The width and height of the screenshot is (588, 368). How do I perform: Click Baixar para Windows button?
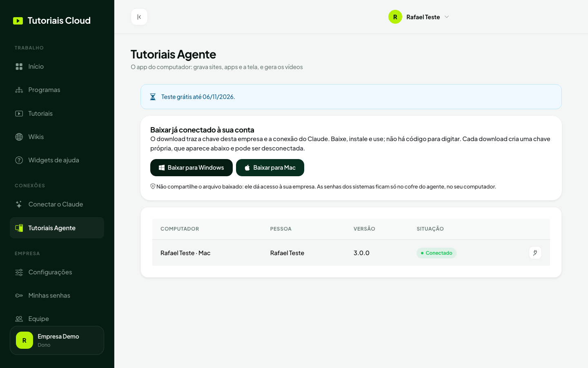coord(192,168)
